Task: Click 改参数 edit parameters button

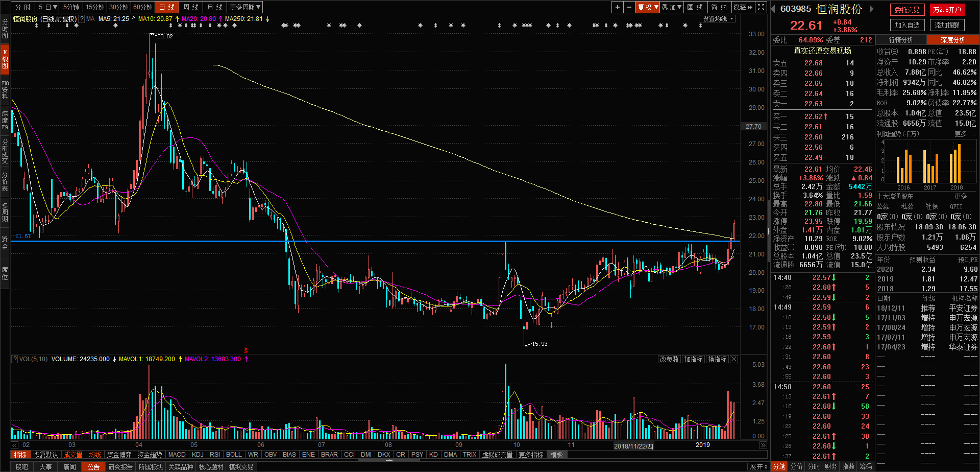Action: [x=669, y=359]
